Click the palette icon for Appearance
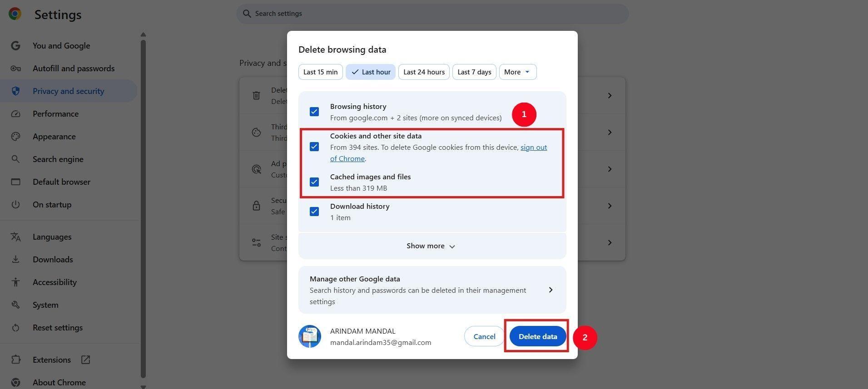868x389 pixels. 15,137
